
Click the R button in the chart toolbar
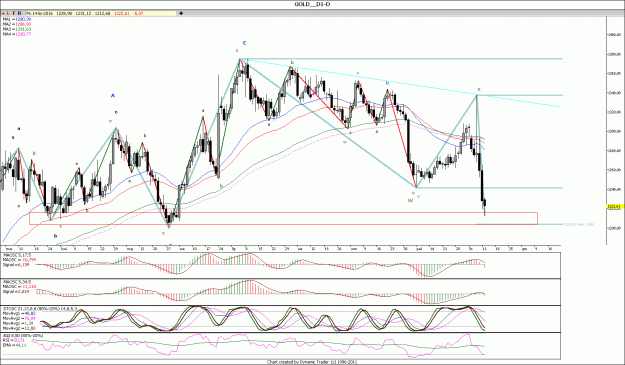tap(19, 13)
